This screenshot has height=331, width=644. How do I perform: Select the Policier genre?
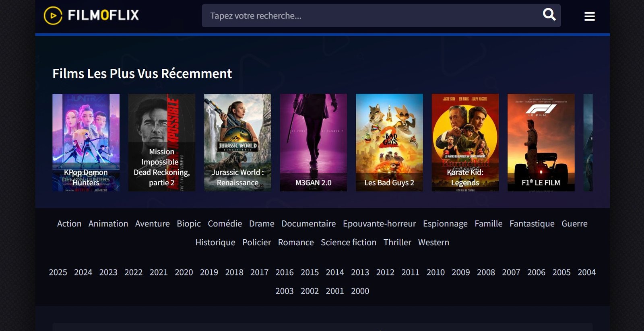(x=257, y=243)
